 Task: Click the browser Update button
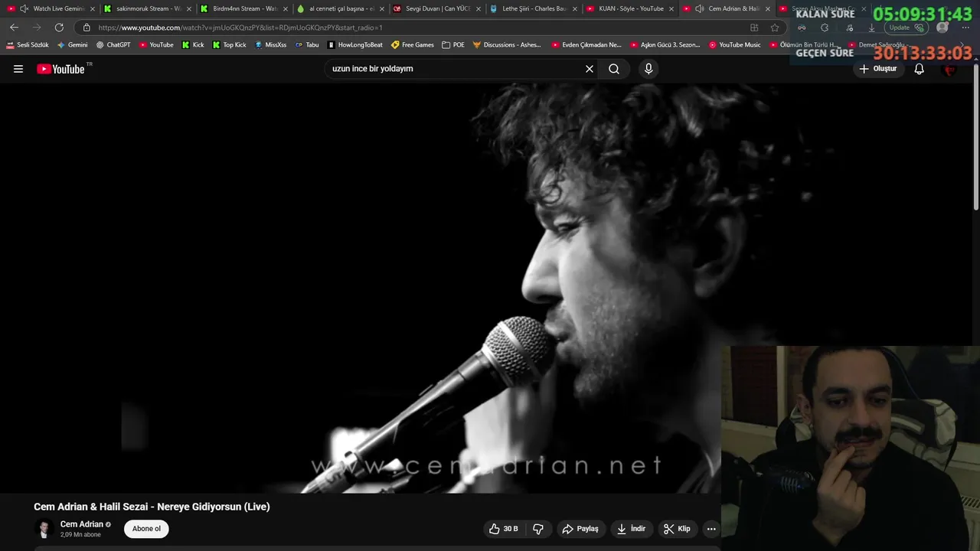[x=907, y=28]
